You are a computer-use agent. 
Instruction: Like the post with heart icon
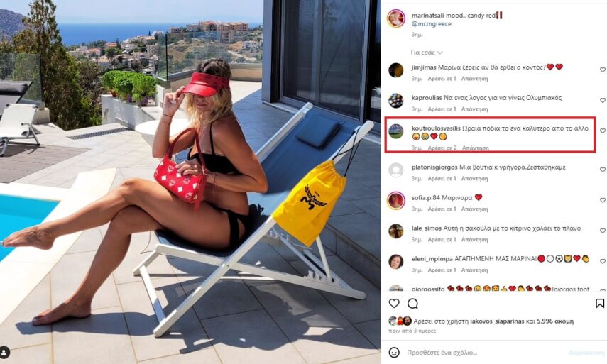point(394,304)
